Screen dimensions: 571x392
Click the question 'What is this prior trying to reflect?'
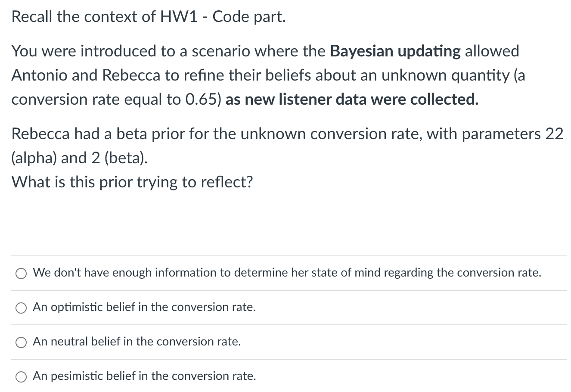(x=132, y=182)
